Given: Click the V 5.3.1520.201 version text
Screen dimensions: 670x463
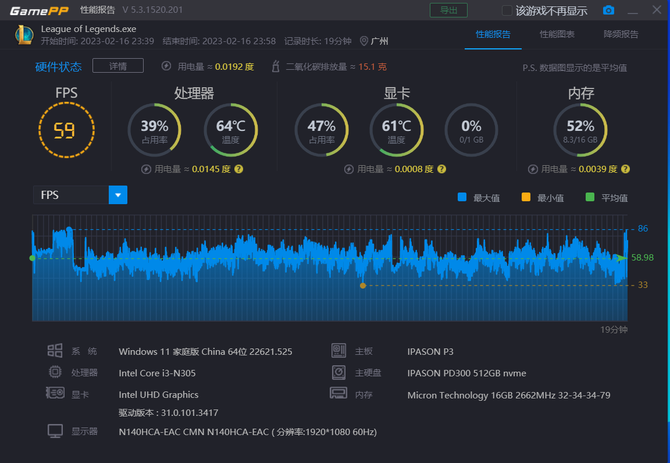Looking at the screenshot, I should click(x=152, y=9).
